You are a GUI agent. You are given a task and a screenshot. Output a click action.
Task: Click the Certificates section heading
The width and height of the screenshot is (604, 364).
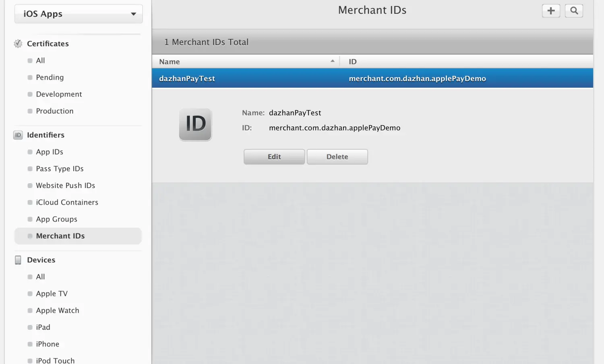click(x=48, y=43)
